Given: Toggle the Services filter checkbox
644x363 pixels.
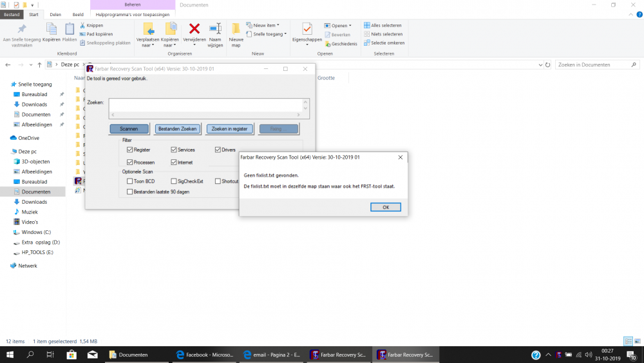Looking at the screenshot, I should tap(174, 150).
